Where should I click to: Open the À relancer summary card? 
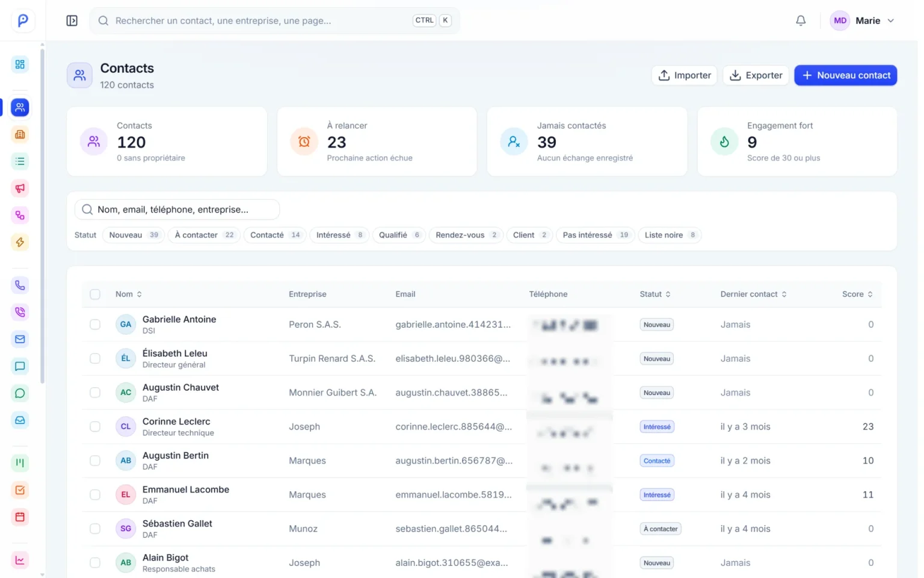click(377, 141)
